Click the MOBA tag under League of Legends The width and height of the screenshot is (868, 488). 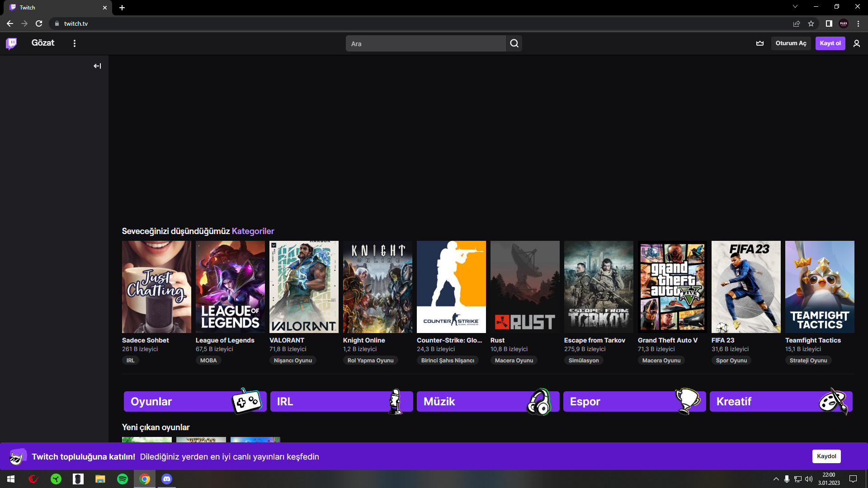coord(208,361)
